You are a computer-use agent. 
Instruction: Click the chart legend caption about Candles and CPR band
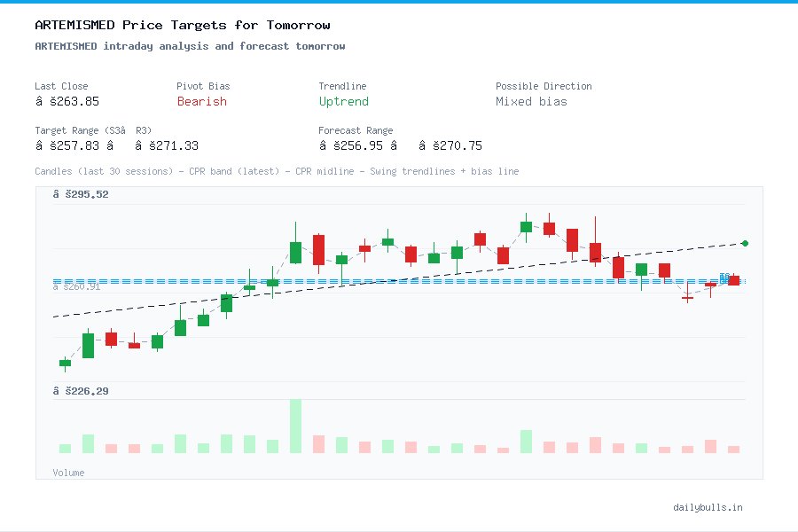pyautogui.click(x=277, y=171)
